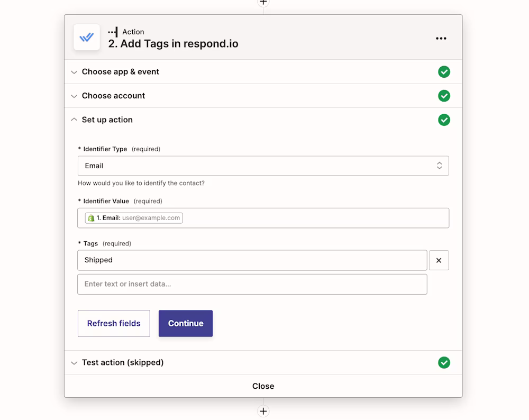This screenshot has width=529, height=420.
Task: Add a step with the bottom plus icon
Action: [263, 411]
